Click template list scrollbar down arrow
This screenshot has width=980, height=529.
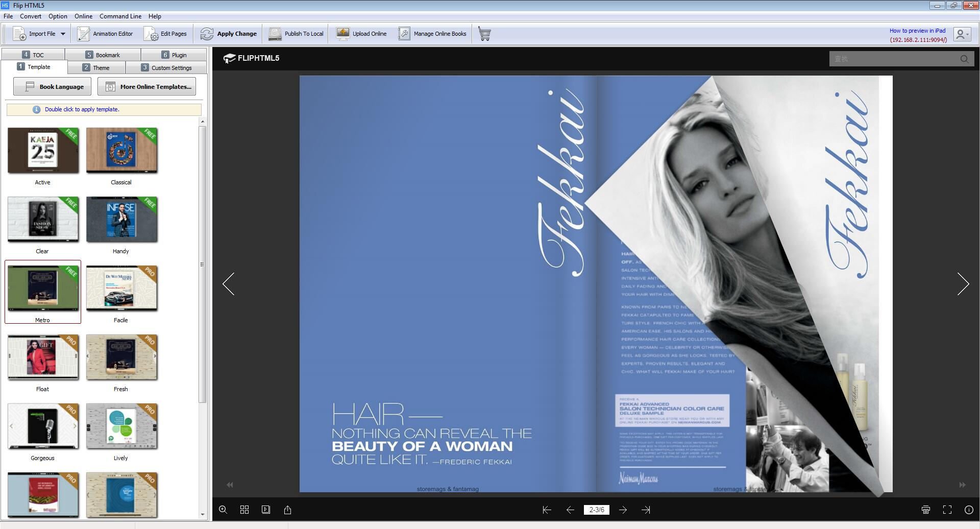[203, 515]
